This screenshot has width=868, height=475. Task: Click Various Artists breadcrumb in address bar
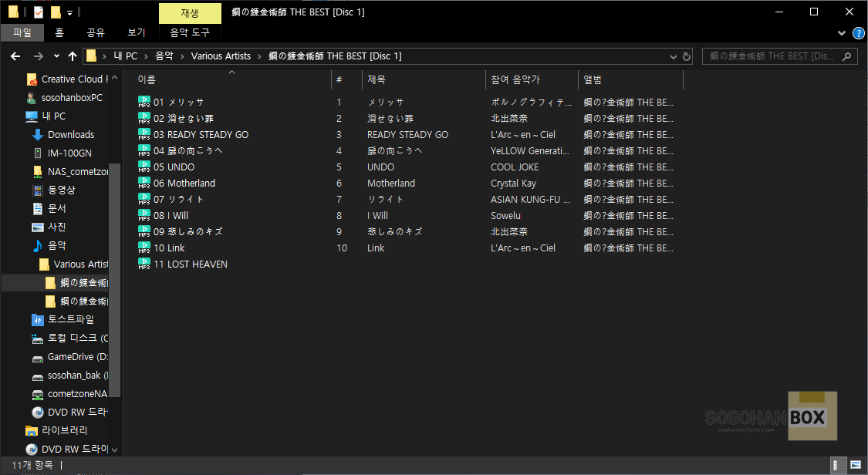(221, 56)
